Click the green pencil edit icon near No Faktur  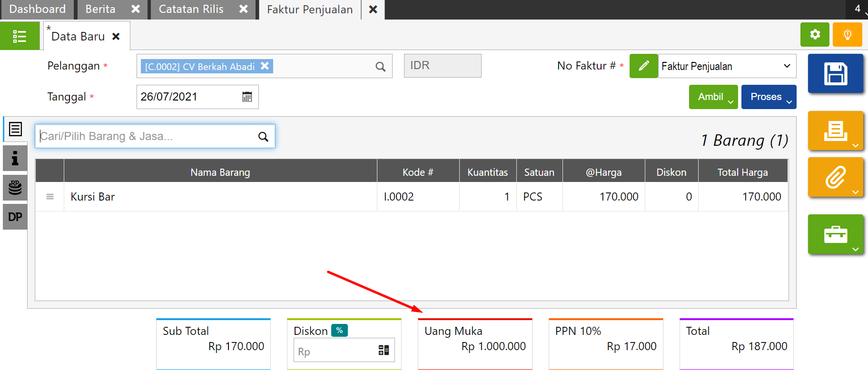[643, 66]
